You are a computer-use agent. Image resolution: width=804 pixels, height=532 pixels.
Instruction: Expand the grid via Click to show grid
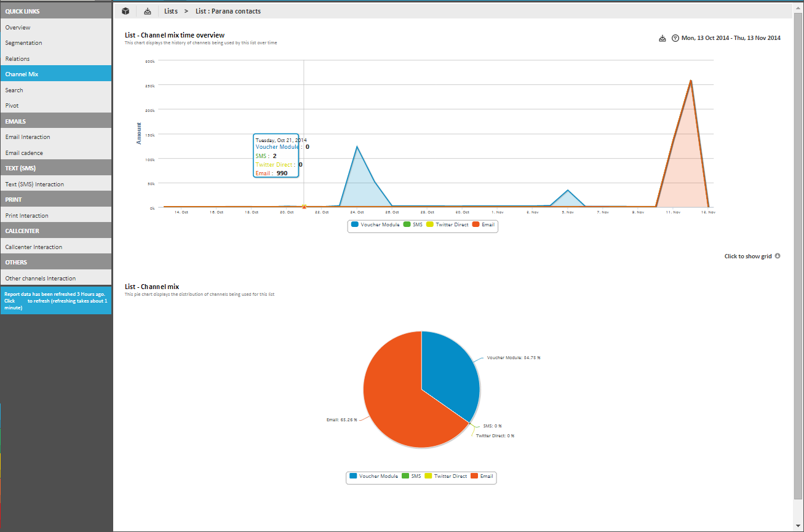tap(747, 256)
